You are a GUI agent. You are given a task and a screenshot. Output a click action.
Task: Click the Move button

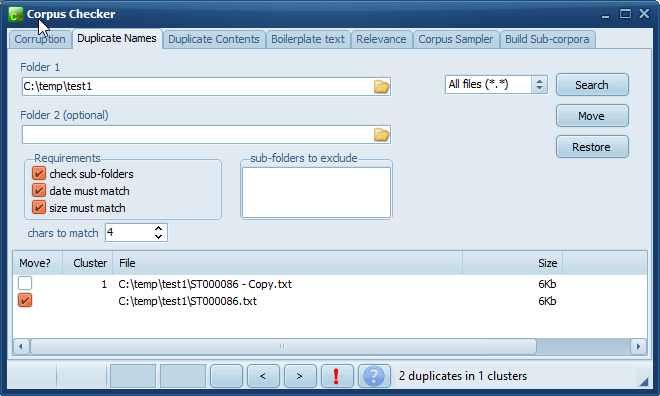(592, 116)
